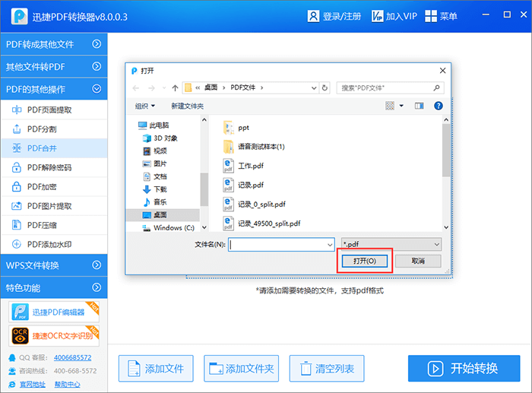The height and width of the screenshot is (393, 532).
Task: Click the QQ客服 number link 4006685572
Action: [73, 358]
